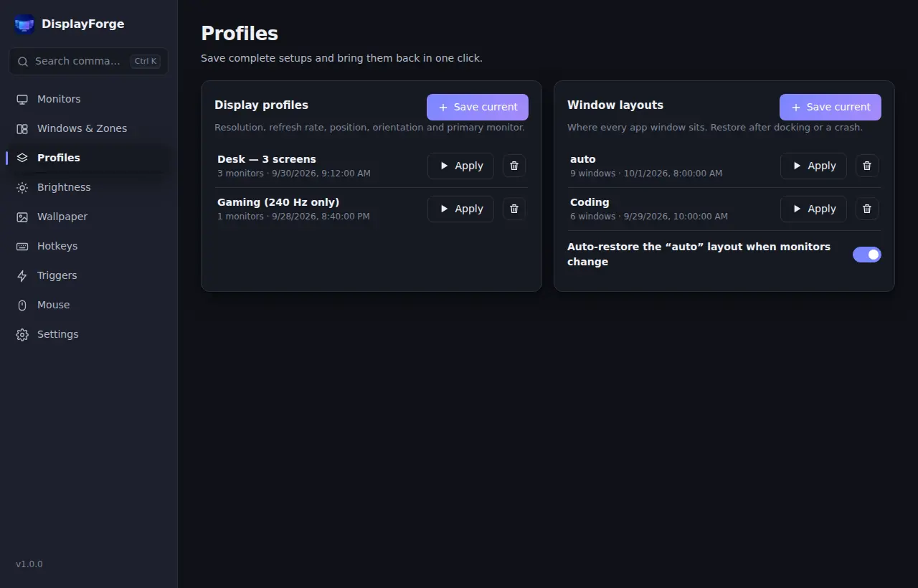Open Settings from the sidebar

tap(88, 334)
